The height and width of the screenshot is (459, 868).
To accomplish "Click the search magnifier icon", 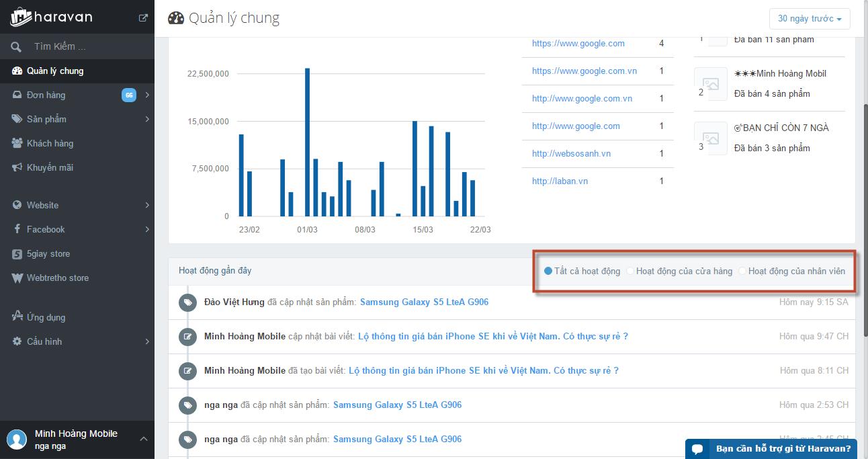I will 16,46.
